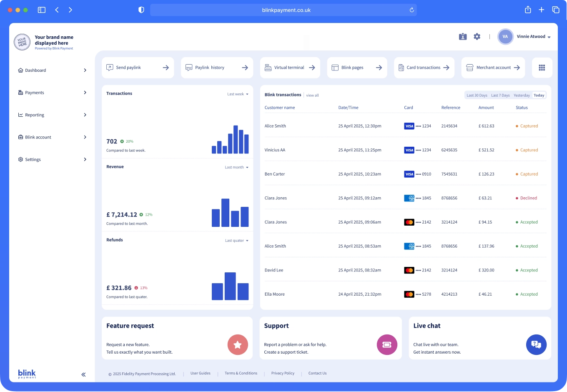
Task: Expand the Payments menu chevron
Action: (x=85, y=93)
